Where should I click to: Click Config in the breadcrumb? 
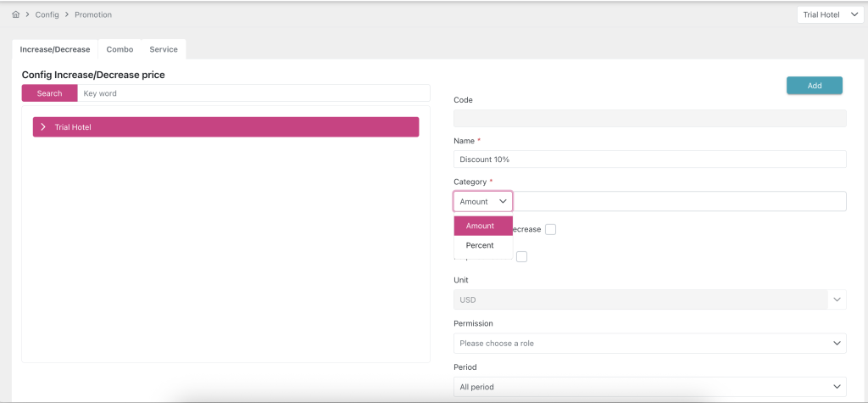coord(47,14)
